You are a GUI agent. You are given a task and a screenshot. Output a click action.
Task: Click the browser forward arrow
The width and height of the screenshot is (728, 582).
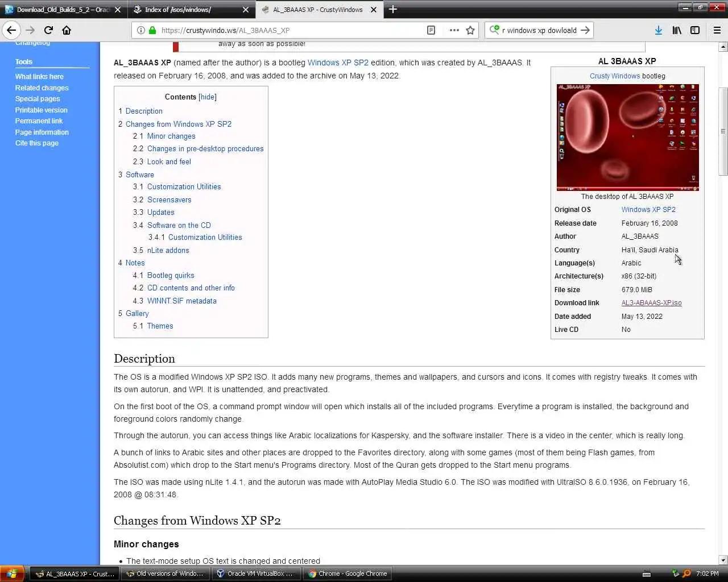(x=30, y=30)
